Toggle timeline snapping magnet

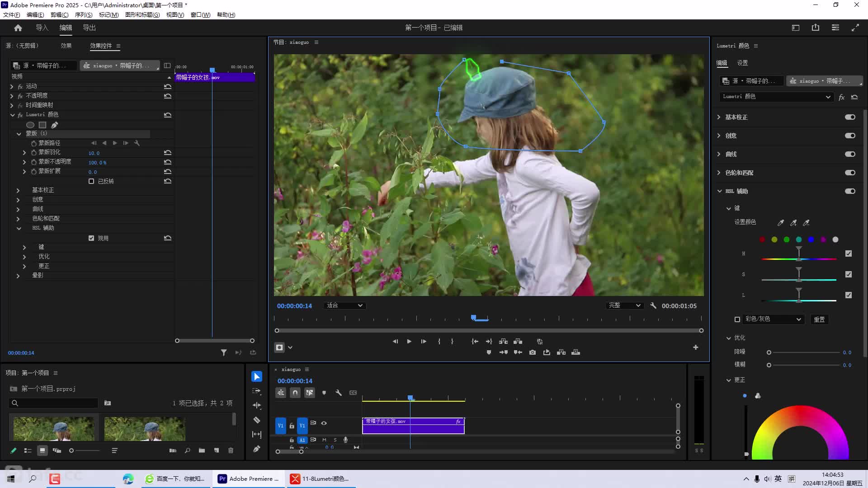point(295,393)
